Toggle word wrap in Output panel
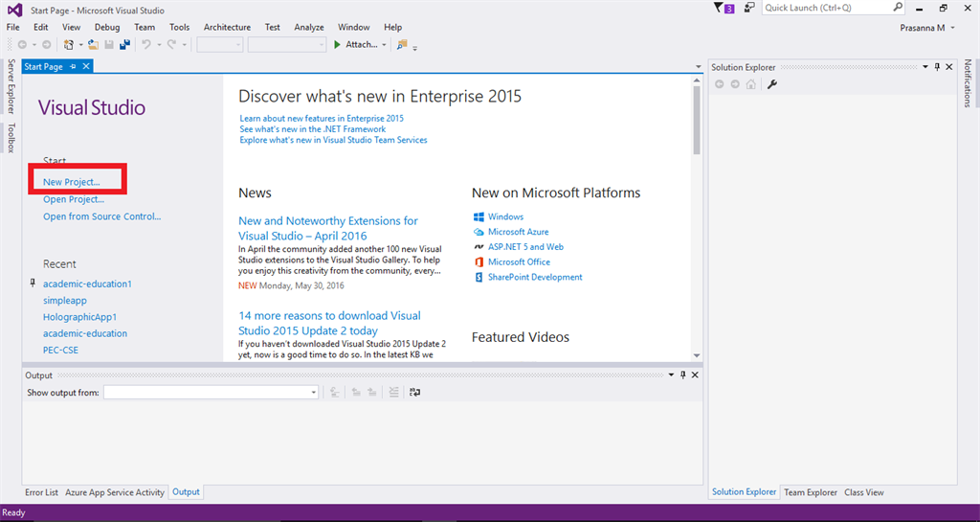The image size is (980, 522). pyautogui.click(x=414, y=392)
